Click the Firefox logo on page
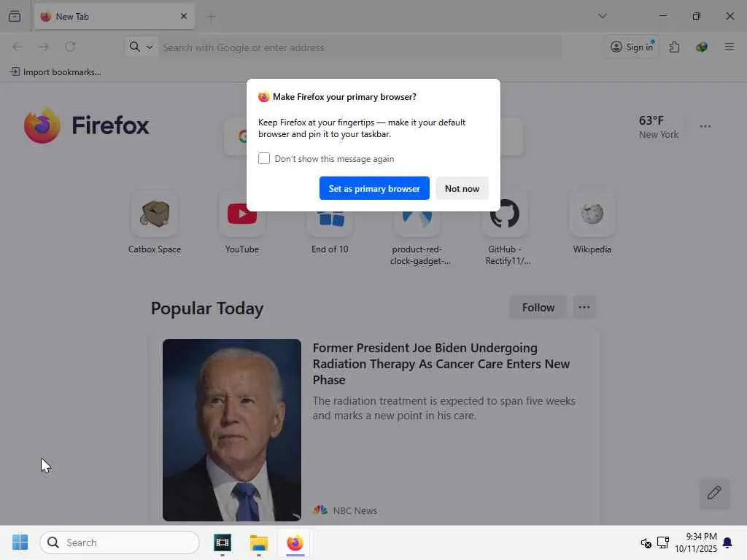Screen dimensions: 747x560 pyautogui.click(x=87, y=125)
